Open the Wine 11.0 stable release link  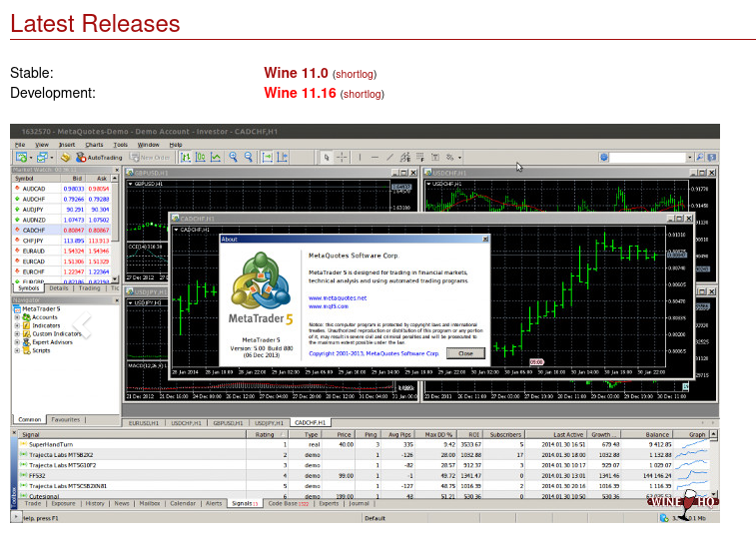pyautogui.click(x=296, y=73)
